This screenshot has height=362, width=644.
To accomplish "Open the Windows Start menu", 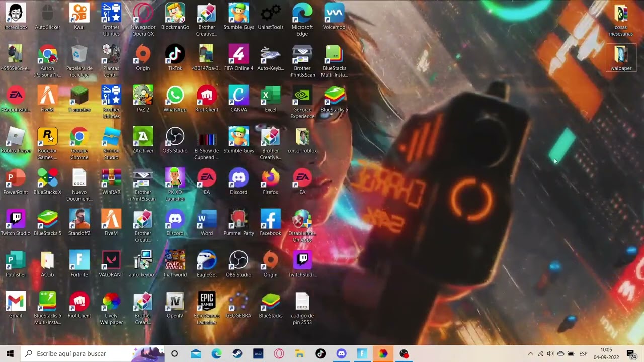I will tap(10, 353).
